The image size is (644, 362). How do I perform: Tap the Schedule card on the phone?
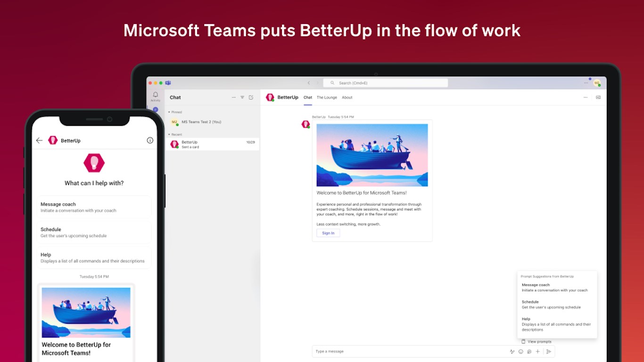94,232
